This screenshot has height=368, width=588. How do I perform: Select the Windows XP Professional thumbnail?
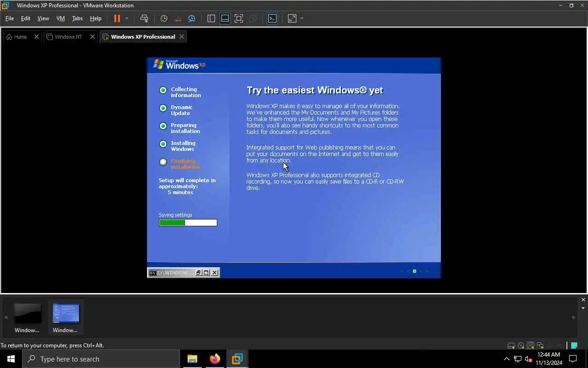click(x=65, y=317)
